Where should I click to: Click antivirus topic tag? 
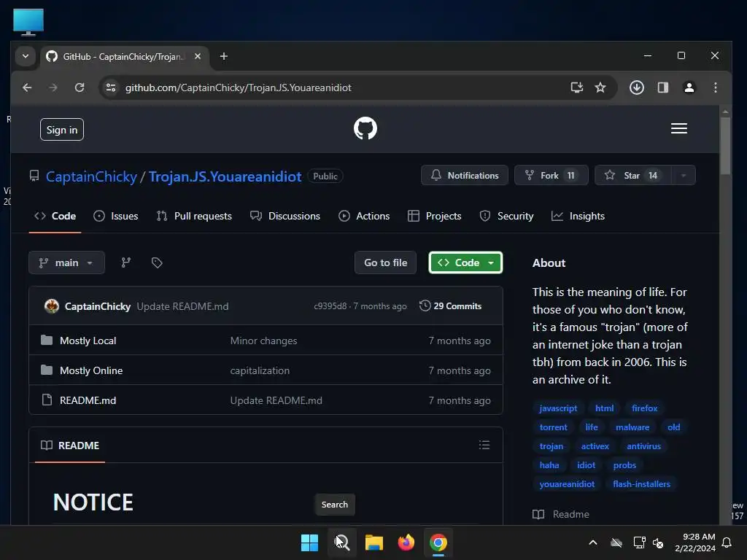(643, 446)
